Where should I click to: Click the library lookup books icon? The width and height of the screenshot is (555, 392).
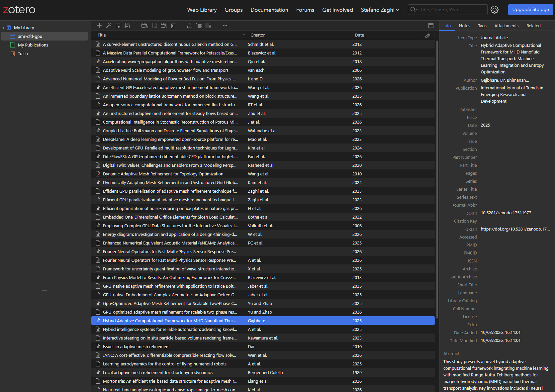tap(208, 26)
